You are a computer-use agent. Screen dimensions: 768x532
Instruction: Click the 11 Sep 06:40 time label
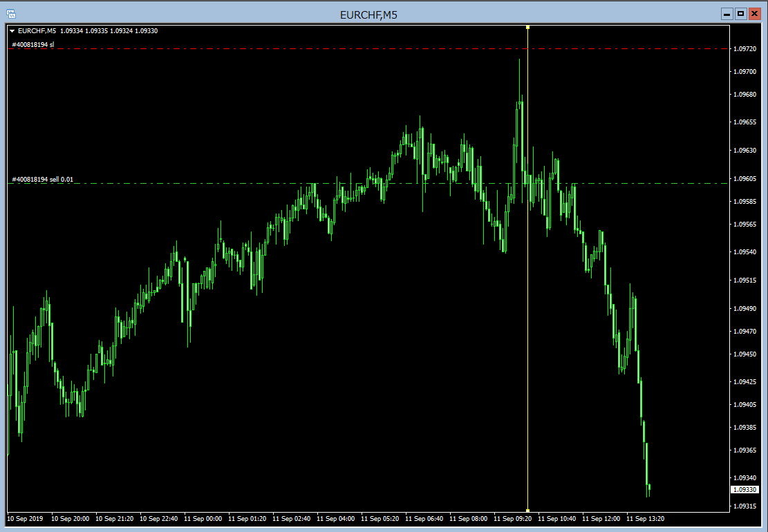pos(424,519)
